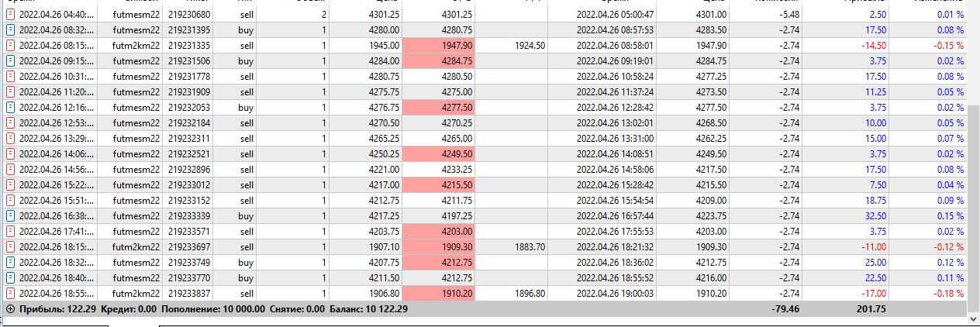This screenshot has width=980, height=327.
Task: Click ticket number 219232521
Action: (188, 154)
